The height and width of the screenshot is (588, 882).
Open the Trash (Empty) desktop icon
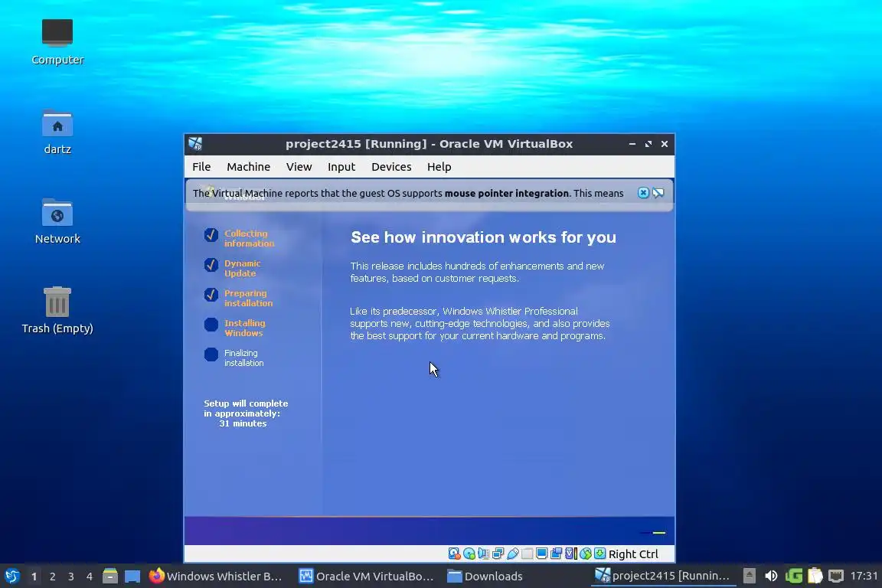57,311
